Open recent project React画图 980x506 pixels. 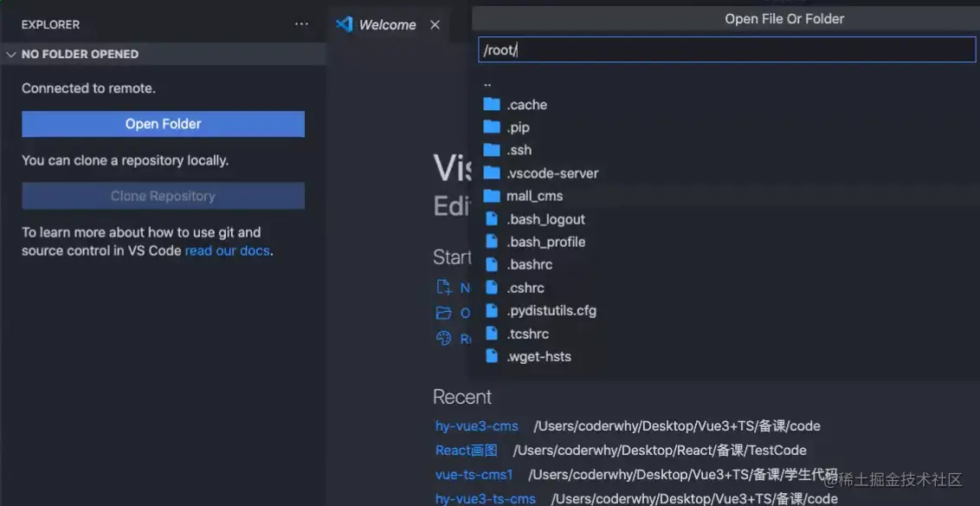[x=467, y=451]
